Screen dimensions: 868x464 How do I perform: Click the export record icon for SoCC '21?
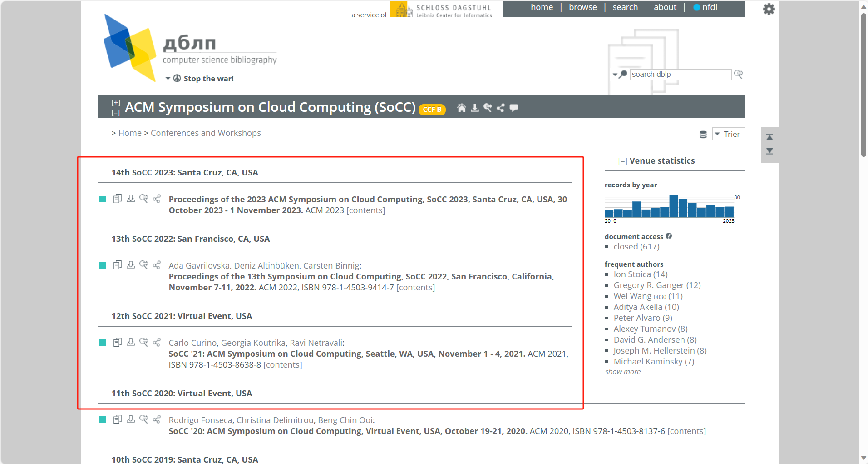131,342
